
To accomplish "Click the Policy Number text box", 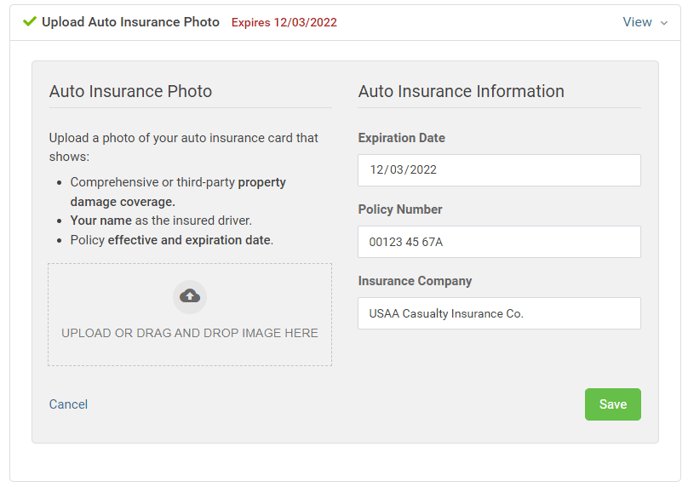I will pos(499,242).
